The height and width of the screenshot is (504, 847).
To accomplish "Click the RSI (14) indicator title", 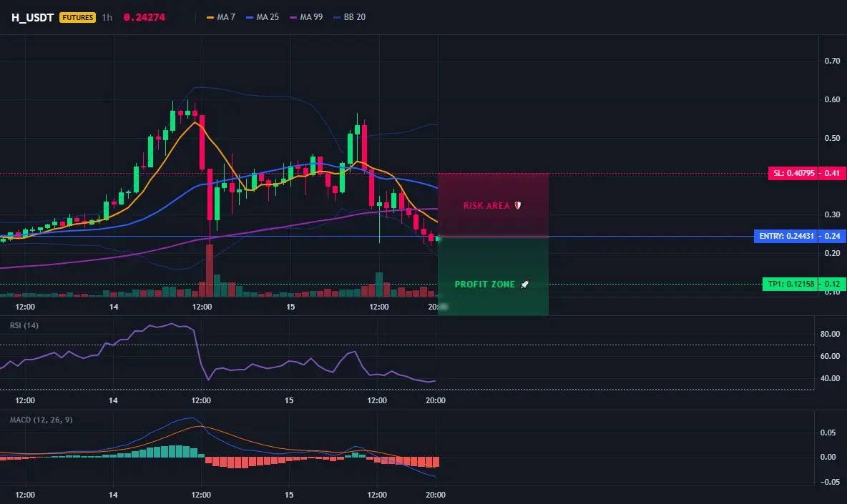I will (x=24, y=325).
